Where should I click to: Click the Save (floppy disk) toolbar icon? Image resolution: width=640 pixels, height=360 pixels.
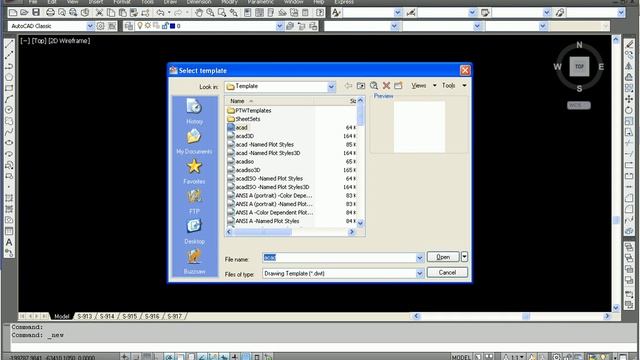pos(36,13)
